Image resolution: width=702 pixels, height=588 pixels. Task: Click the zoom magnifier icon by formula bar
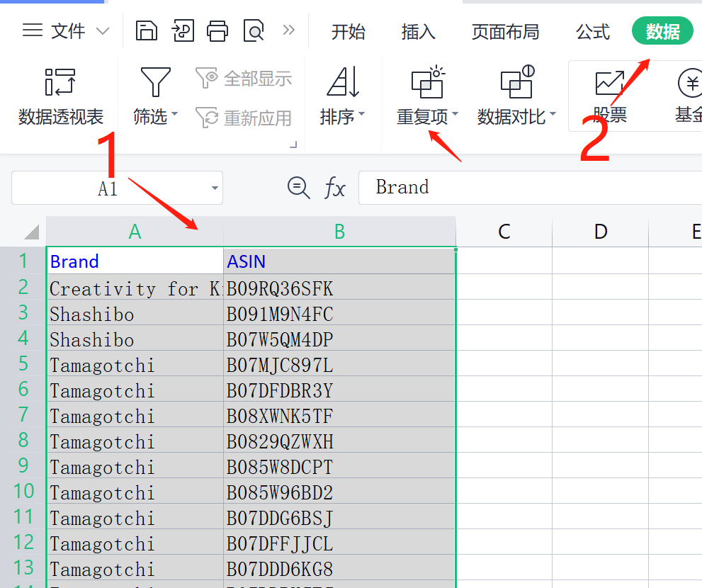click(x=299, y=188)
